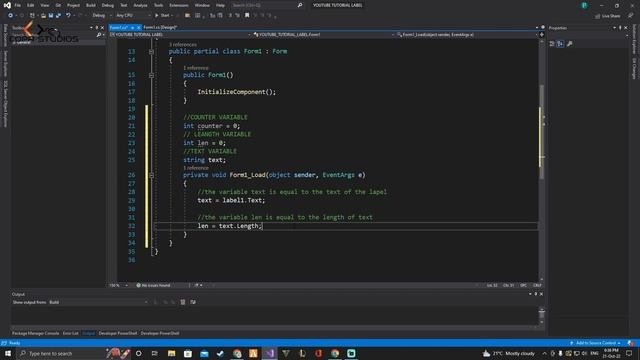The width and height of the screenshot is (640, 360).
Task: Click the search magnifier icon in title bar
Action: tap(300, 5)
